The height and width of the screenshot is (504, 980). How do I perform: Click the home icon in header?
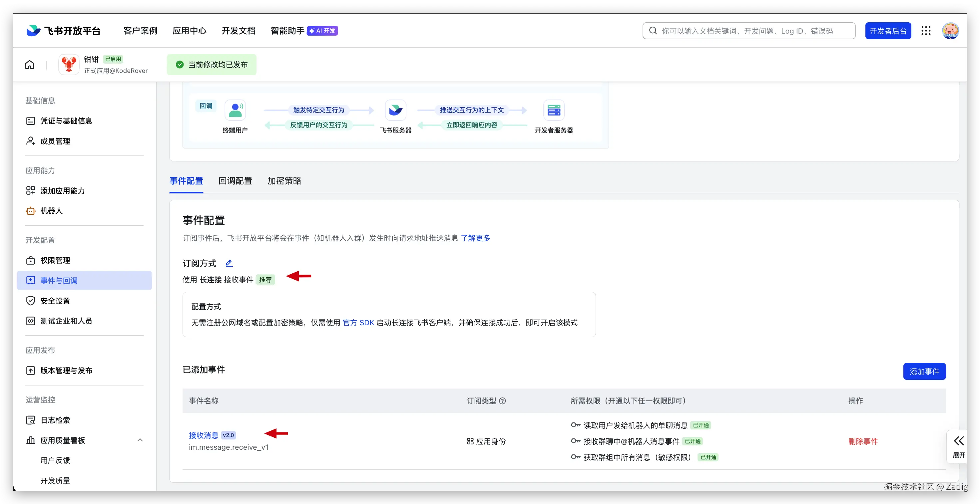pos(30,65)
